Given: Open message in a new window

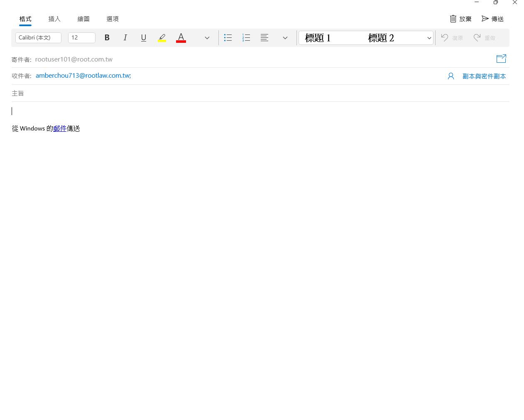Looking at the screenshot, I should (x=501, y=59).
